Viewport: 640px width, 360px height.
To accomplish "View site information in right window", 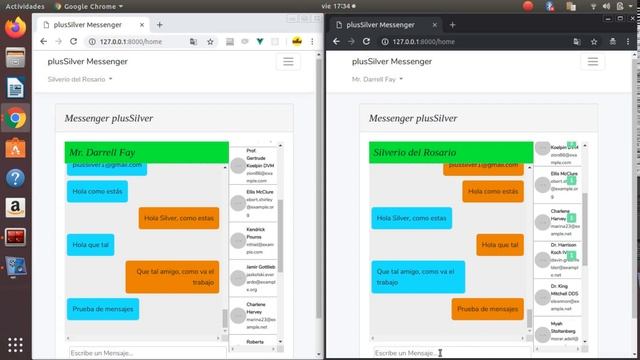I will [385, 42].
